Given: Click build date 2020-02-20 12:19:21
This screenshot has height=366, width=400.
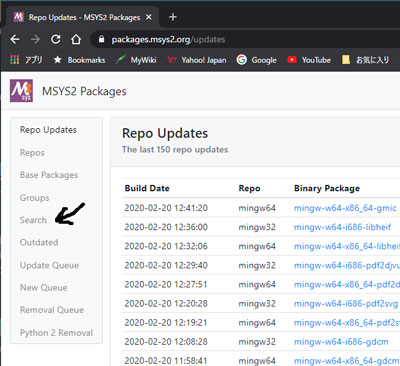Looking at the screenshot, I should [x=166, y=323].
